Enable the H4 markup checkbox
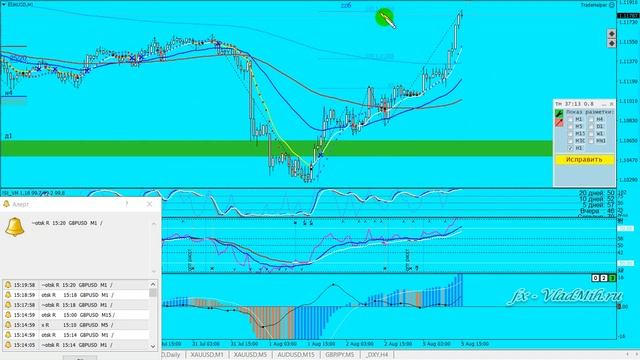Viewport: 640px width, 360px height. (x=591, y=119)
